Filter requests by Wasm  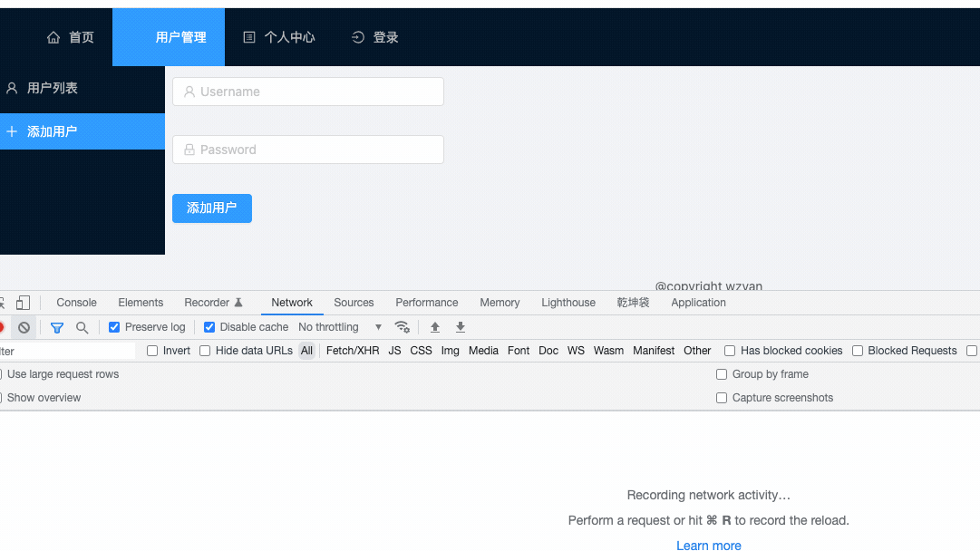[x=608, y=351]
